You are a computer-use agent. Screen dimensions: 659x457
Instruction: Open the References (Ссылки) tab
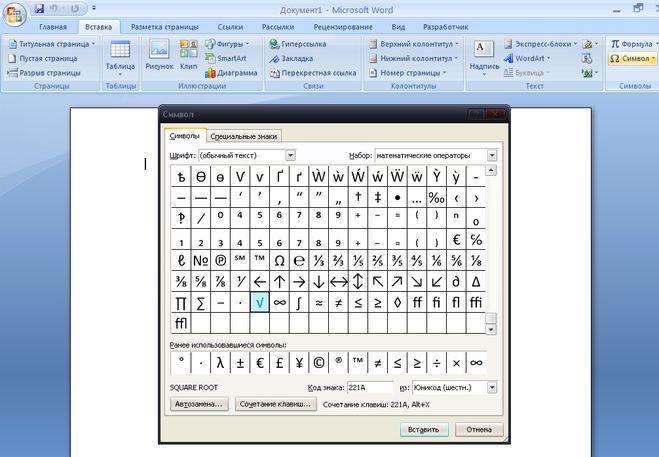pyautogui.click(x=230, y=27)
